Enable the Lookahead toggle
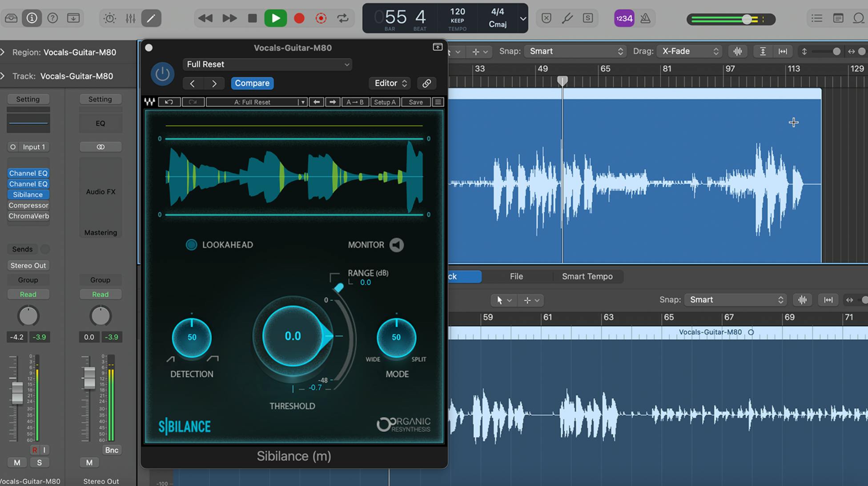 click(x=191, y=245)
